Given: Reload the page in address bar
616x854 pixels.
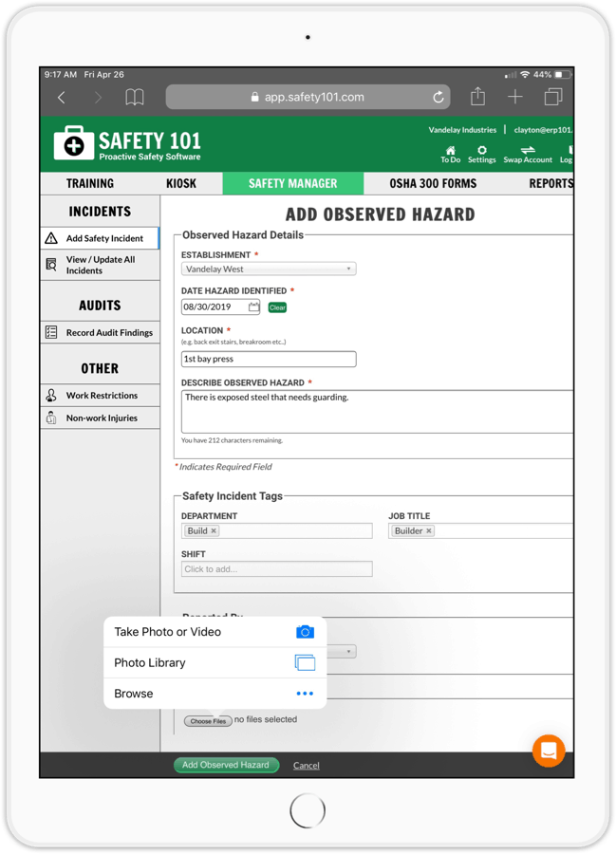Looking at the screenshot, I should pyautogui.click(x=438, y=98).
